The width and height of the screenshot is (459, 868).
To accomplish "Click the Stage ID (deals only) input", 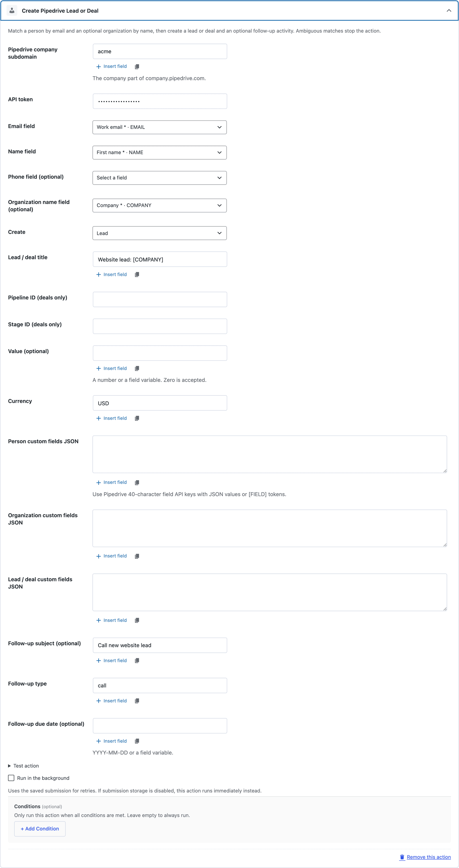I will click(160, 326).
